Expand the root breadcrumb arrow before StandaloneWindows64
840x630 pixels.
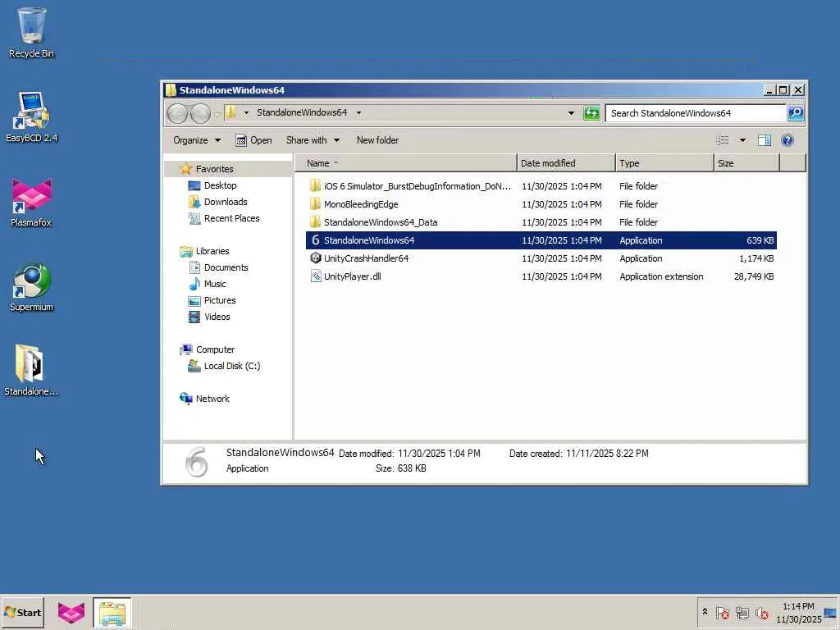coord(246,113)
